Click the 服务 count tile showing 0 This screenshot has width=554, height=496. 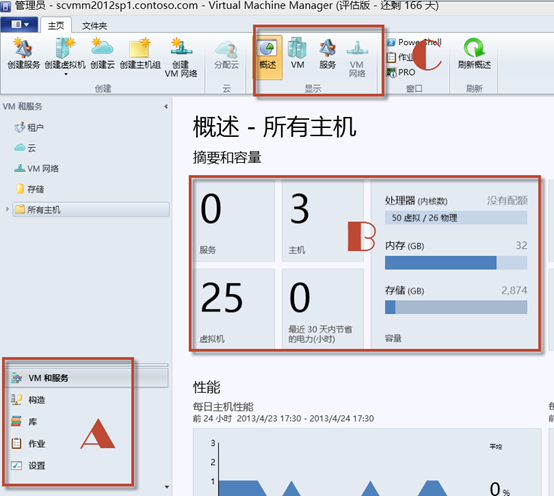click(x=234, y=221)
